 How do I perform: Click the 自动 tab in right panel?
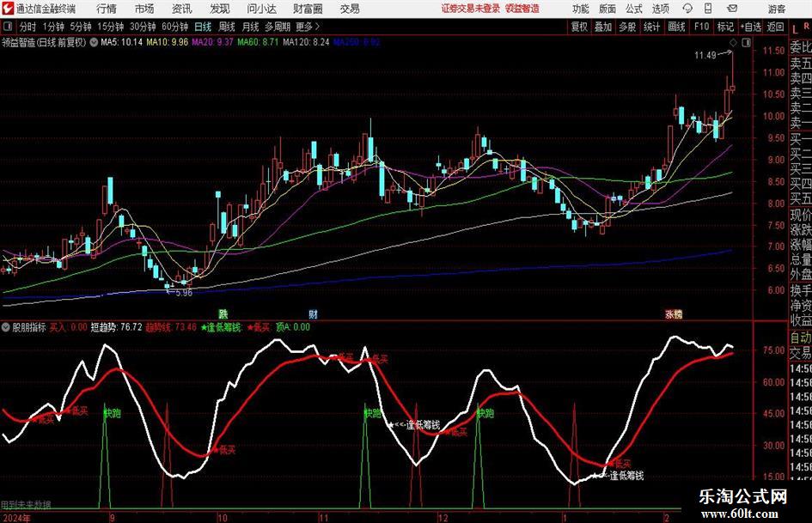801,338
